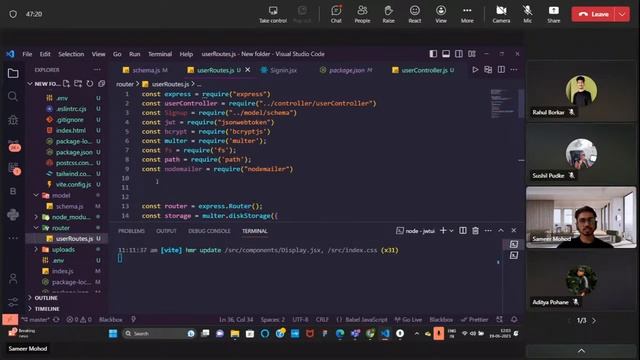Open Search view in activity bar

13,96
